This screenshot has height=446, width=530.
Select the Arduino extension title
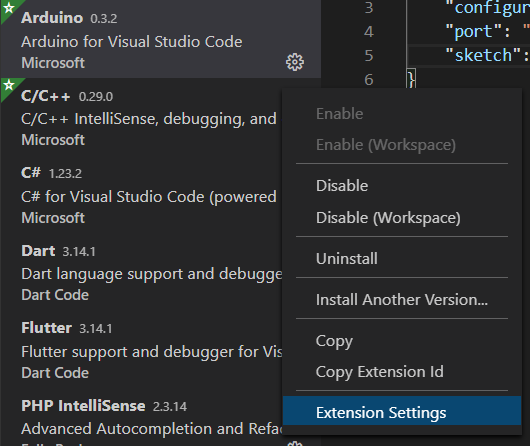pos(52,18)
